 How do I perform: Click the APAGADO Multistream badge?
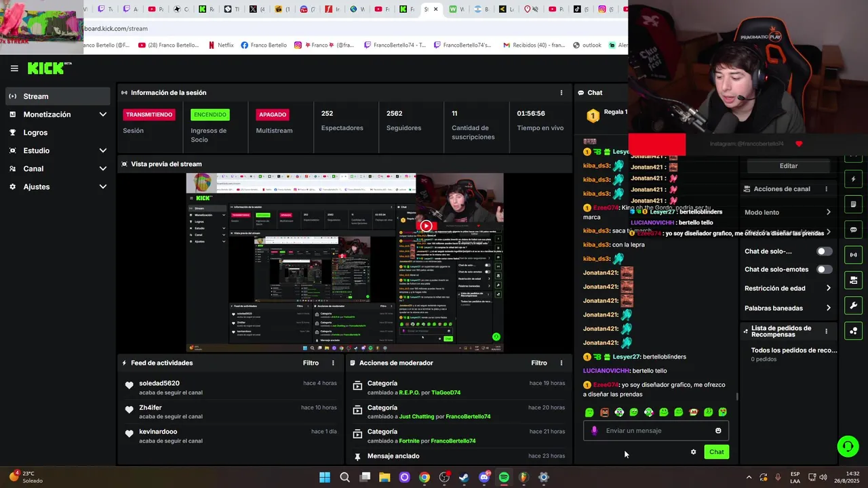(x=273, y=115)
